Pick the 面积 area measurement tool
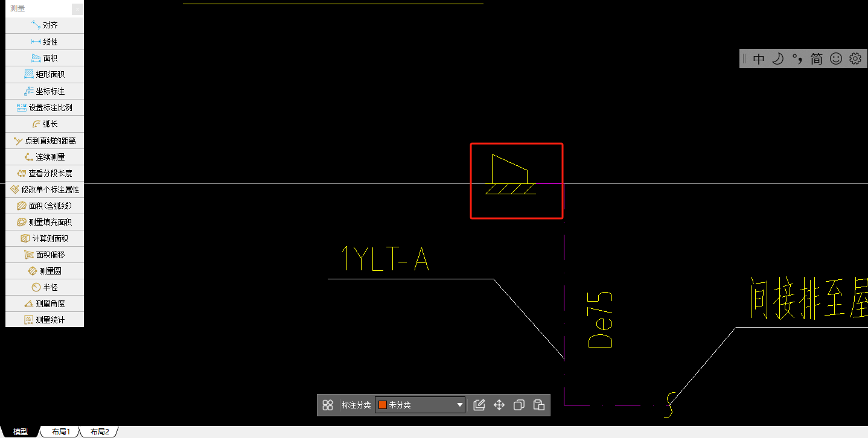 45,58
